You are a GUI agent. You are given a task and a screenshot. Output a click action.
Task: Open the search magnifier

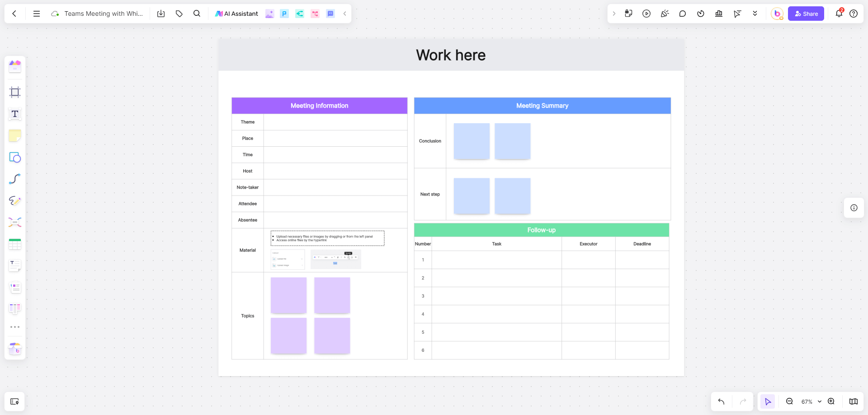(x=197, y=14)
